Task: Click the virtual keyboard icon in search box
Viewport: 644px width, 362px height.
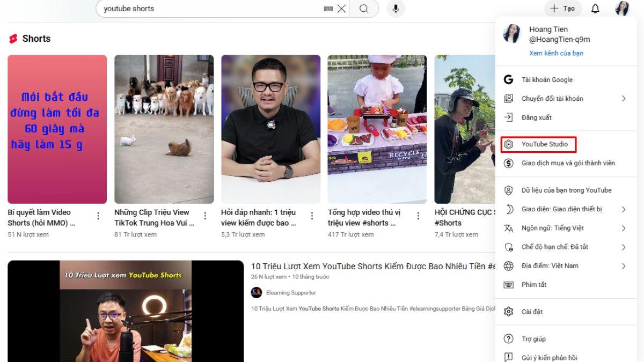Action: (x=329, y=9)
